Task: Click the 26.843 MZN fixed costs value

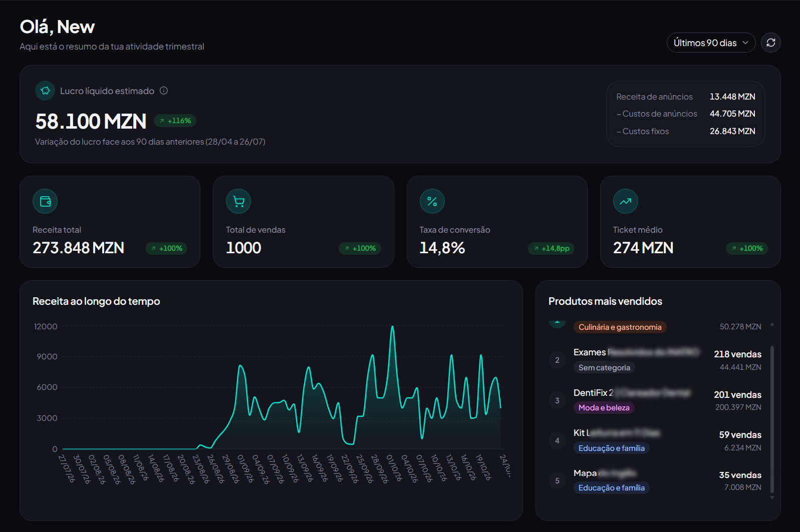Action: (x=732, y=131)
